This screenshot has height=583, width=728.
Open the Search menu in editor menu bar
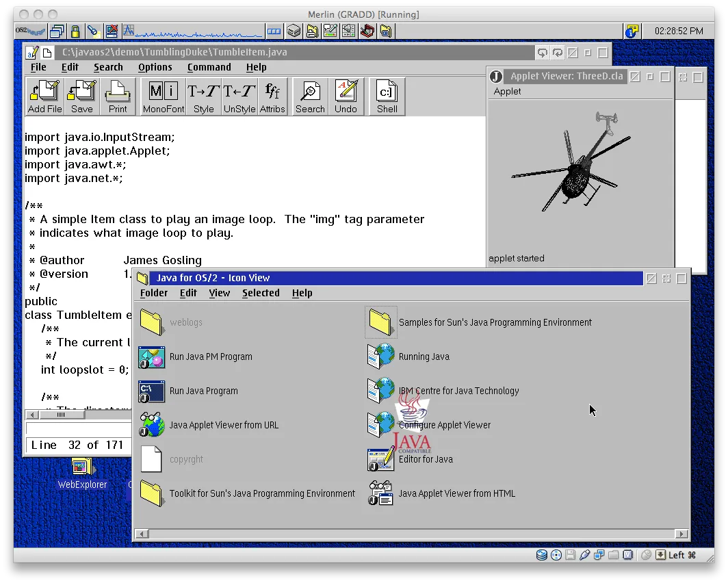coord(108,67)
